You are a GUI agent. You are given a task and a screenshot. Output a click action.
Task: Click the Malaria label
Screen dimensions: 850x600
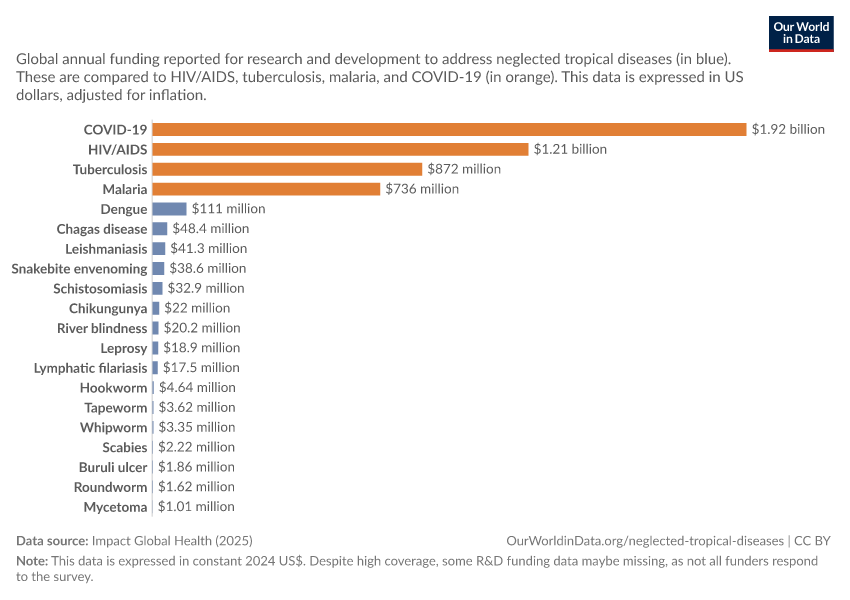(125, 189)
